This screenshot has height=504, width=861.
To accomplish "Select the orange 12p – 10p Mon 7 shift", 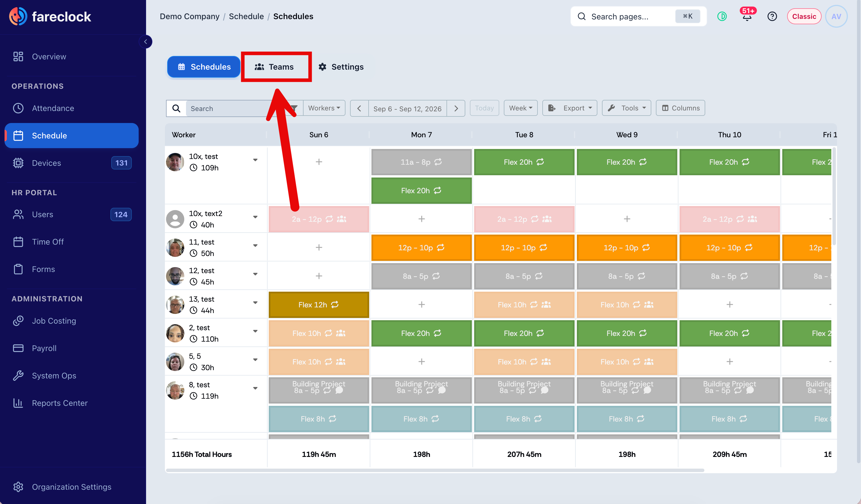I will point(421,247).
